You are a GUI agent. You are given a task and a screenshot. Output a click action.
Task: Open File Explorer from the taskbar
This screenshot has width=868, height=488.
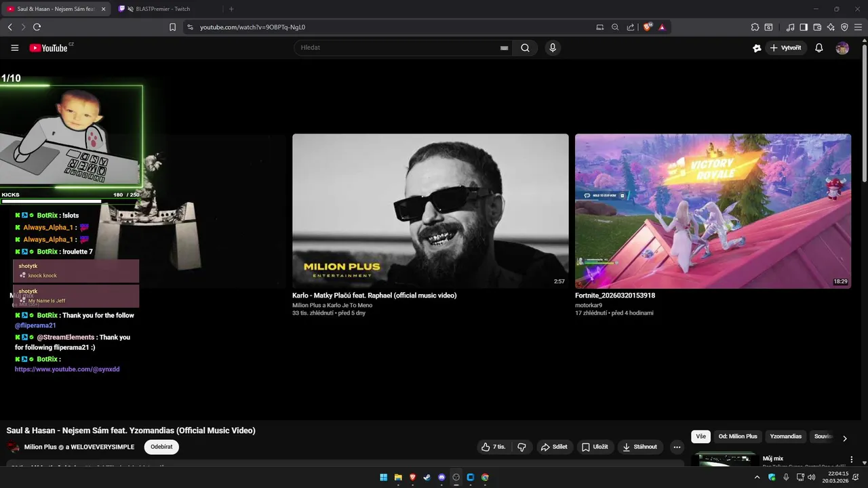(x=398, y=477)
